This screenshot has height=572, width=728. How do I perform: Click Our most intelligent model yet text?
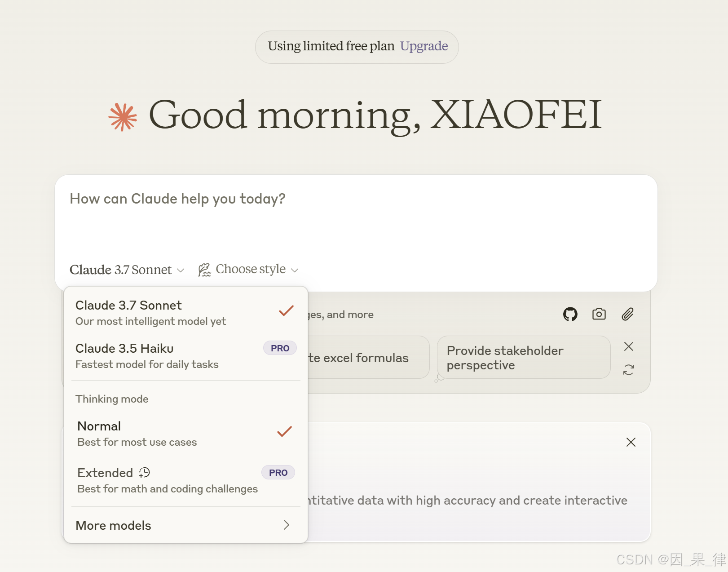tap(150, 321)
